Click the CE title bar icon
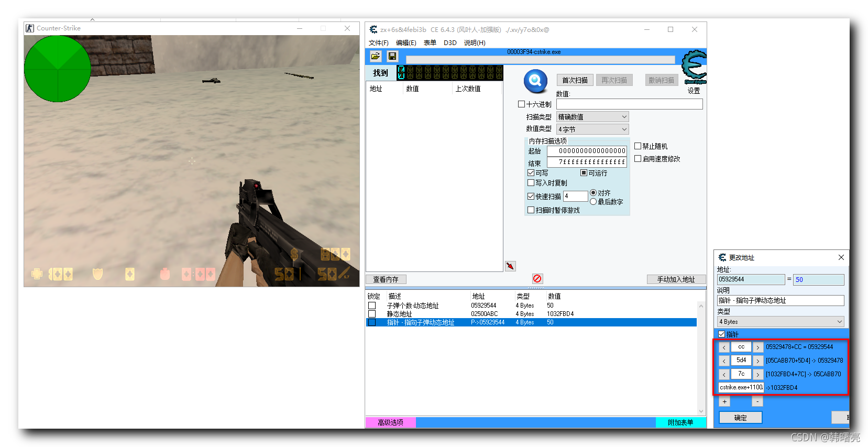 click(x=373, y=30)
